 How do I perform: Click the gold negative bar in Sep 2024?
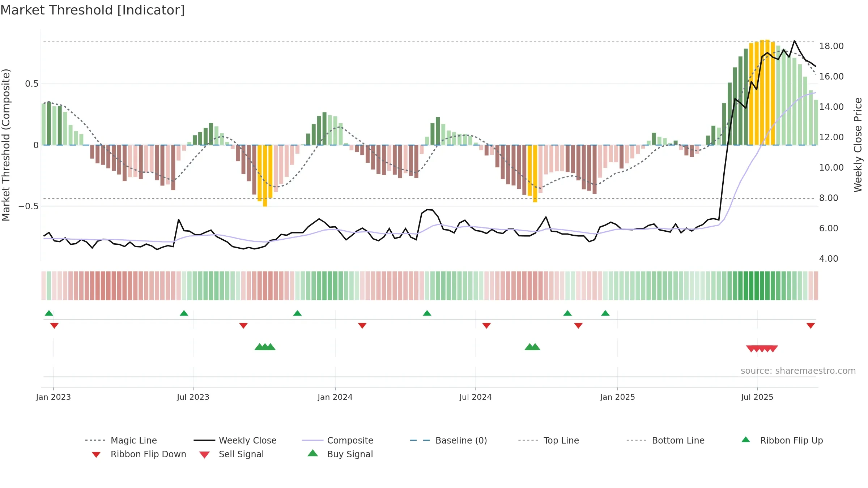point(535,174)
